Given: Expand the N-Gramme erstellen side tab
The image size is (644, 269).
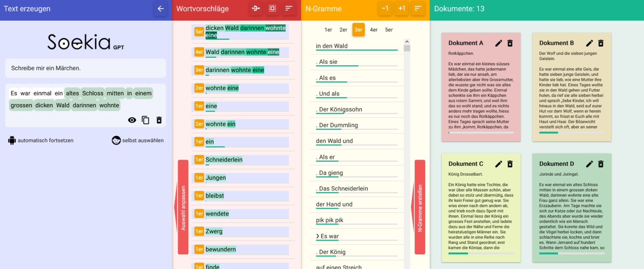Looking at the screenshot, I should click(420, 207).
